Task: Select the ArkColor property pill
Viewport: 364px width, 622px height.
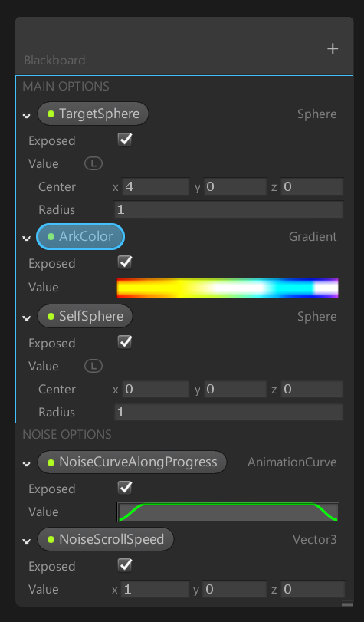Action: (80, 236)
